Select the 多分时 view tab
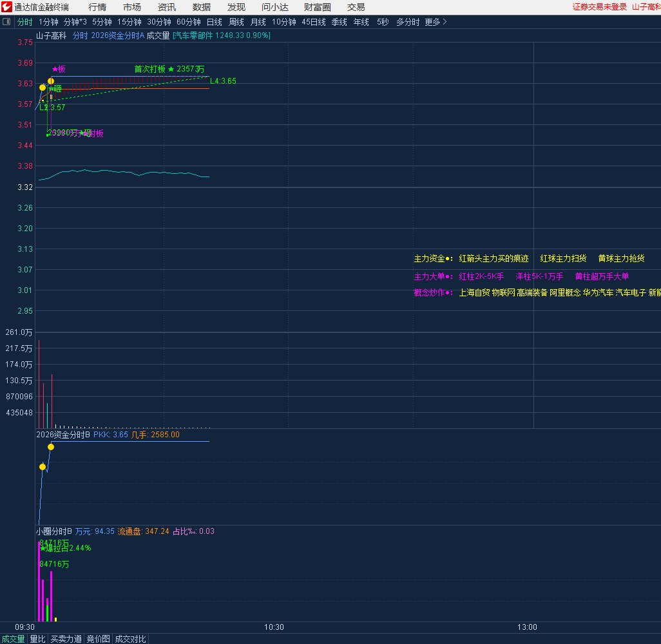661x644 pixels. tap(407, 22)
